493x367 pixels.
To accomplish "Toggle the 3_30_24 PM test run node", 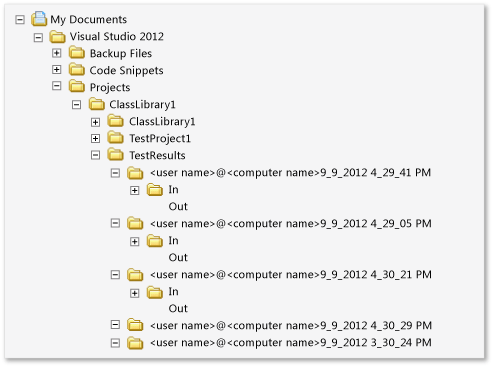I will [115, 343].
